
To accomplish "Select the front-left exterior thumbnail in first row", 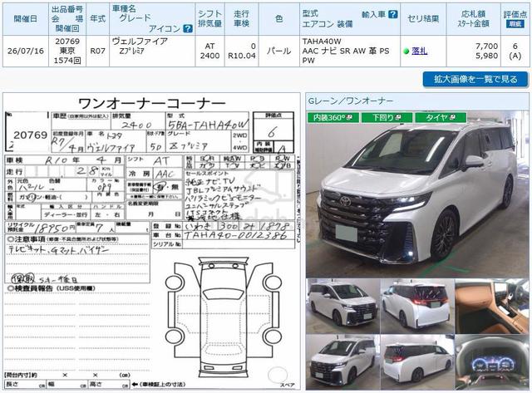I will [x=342, y=306].
